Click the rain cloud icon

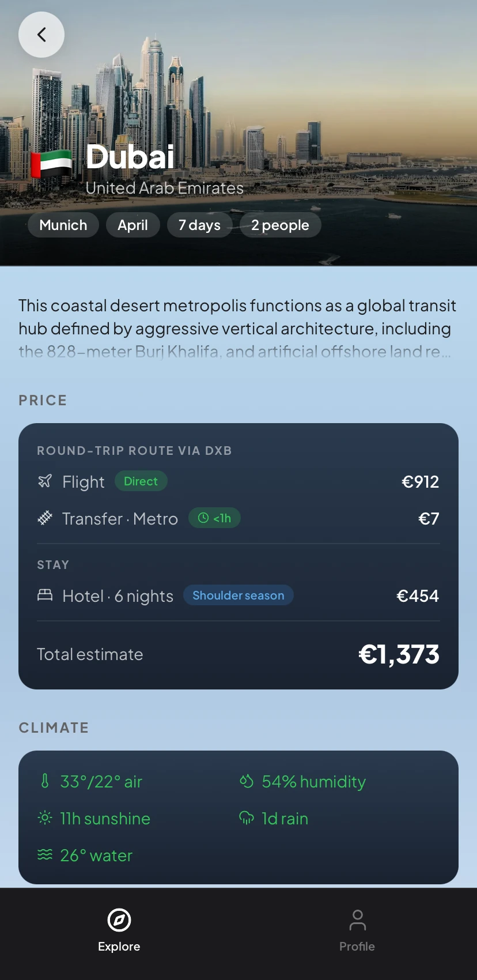(x=247, y=818)
